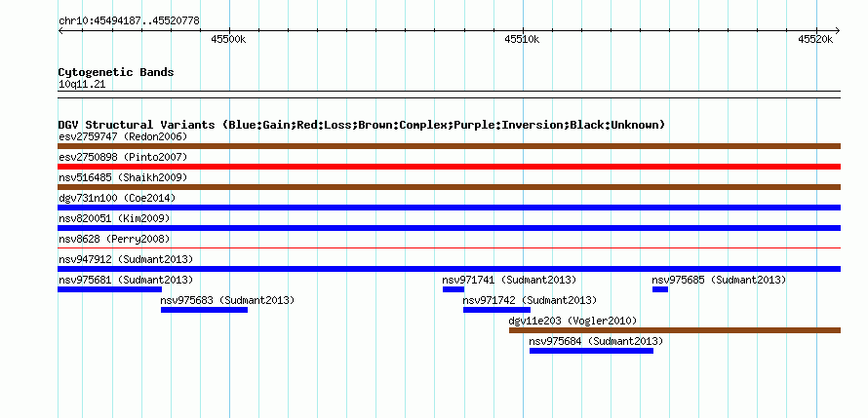Open the dgv731n100 (Coe2014) label
The height and width of the screenshot is (418, 868).
click(117, 198)
